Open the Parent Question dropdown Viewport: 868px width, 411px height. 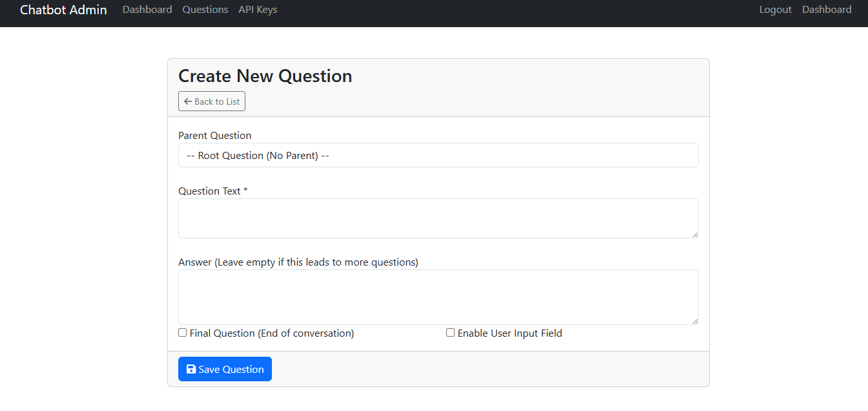tap(439, 155)
